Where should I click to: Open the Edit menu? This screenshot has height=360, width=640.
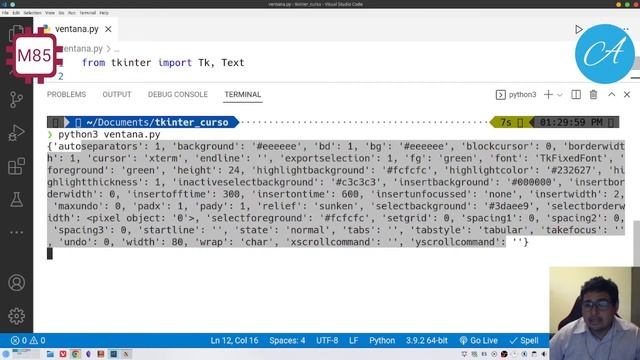click(x=16, y=13)
